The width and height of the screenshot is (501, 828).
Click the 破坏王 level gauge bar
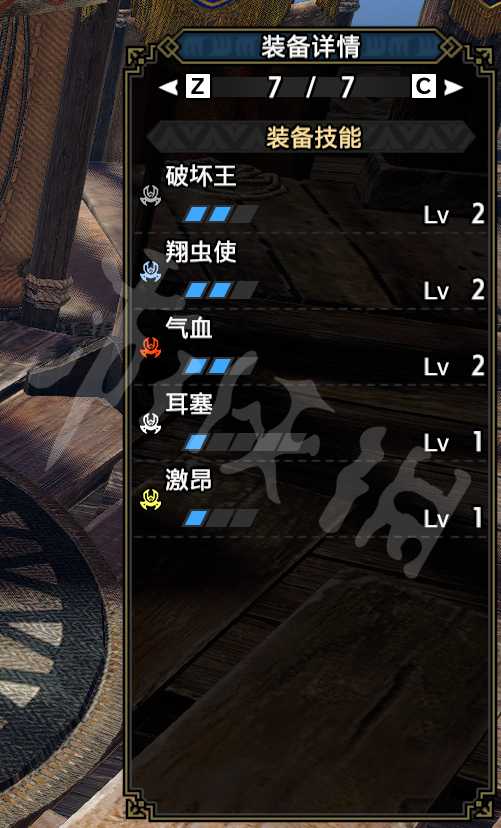(221, 214)
